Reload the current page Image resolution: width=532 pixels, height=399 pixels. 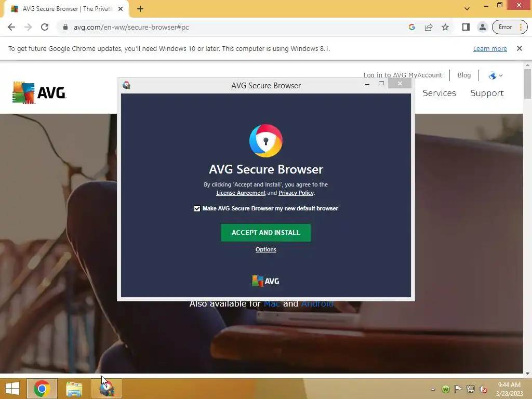[x=45, y=27]
